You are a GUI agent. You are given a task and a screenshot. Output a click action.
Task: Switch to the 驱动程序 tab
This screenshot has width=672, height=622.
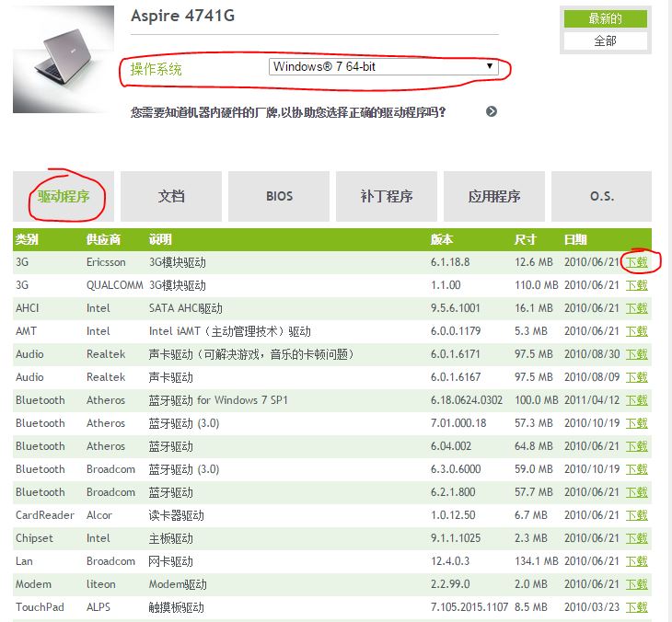click(64, 196)
